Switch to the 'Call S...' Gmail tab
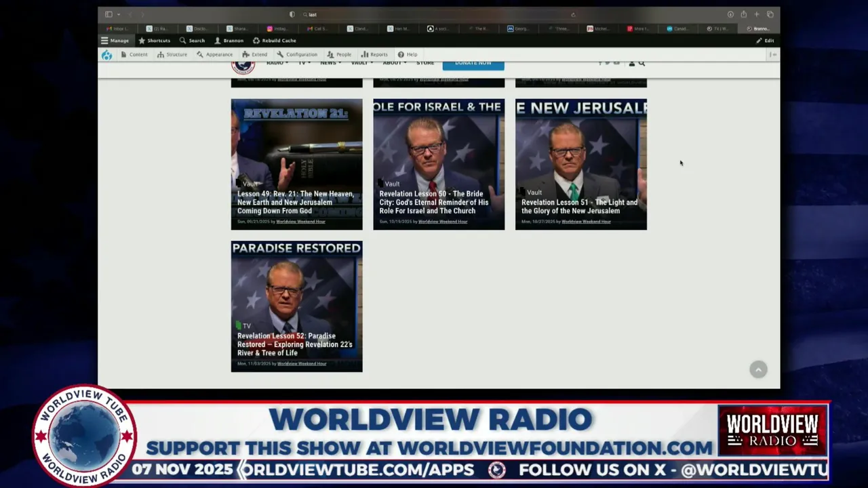868x488 pixels. tap(319, 28)
